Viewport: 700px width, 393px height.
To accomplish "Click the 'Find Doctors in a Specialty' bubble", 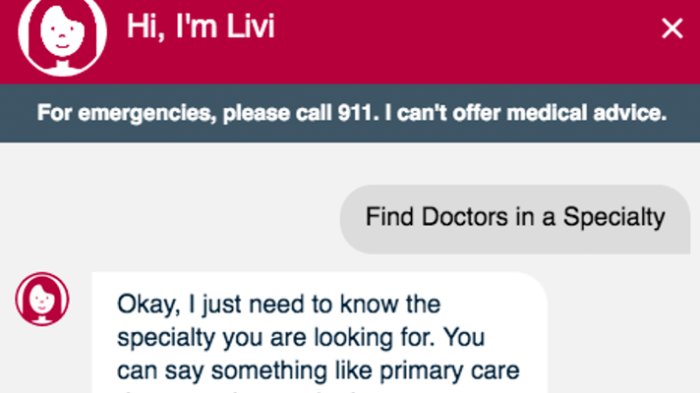I will pyautogui.click(x=515, y=219).
